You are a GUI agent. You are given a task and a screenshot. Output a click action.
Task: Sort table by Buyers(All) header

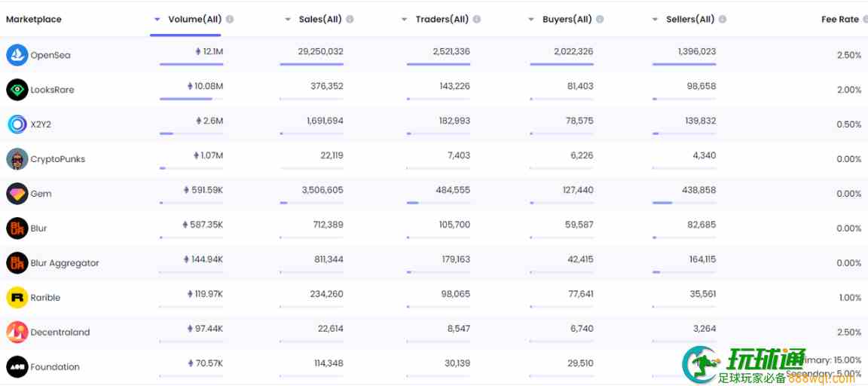coord(567,20)
